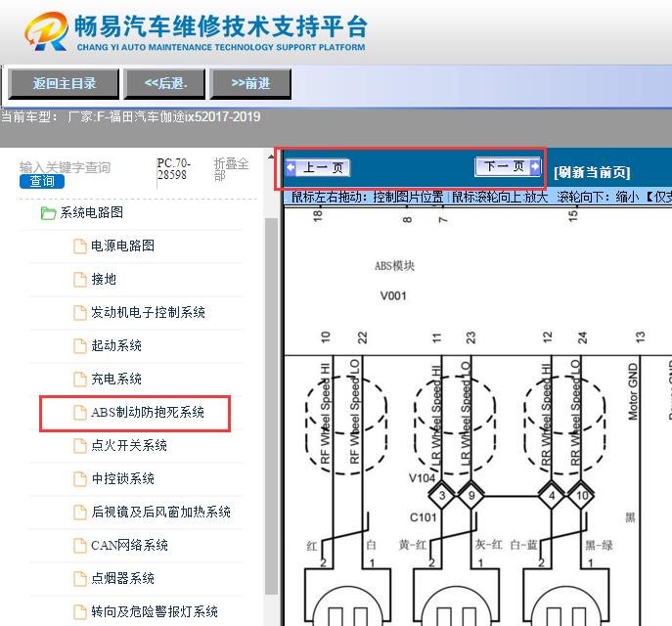Click the V001 label in the diagram
This screenshot has width=672, height=626.
click(393, 296)
